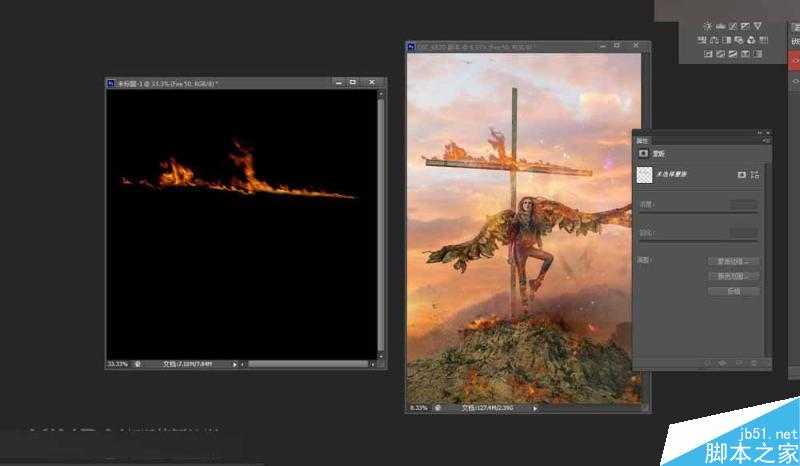Click scroll-up arrow in fire window
The width and height of the screenshot is (800, 466).
tap(381, 94)
